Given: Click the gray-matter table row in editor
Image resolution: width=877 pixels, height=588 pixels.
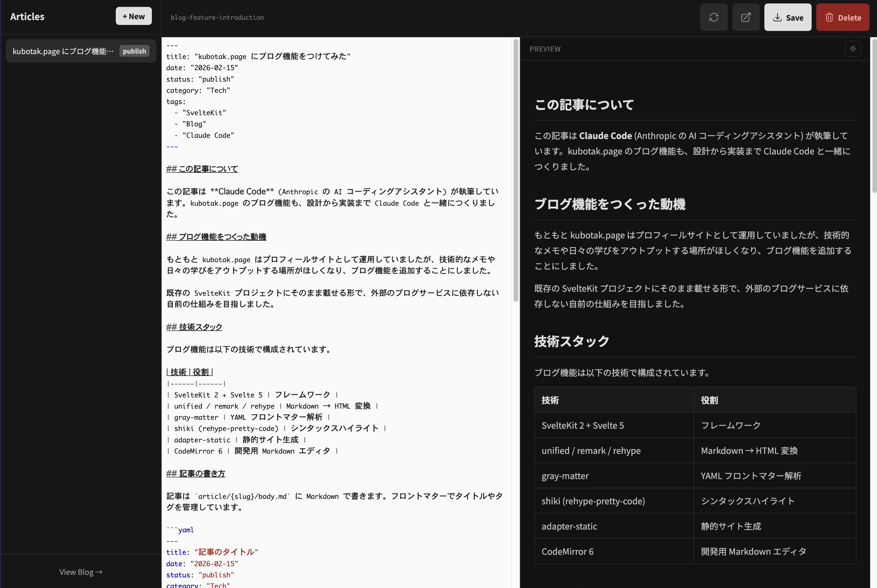Looking at the screenshot, I should point(248,417).
